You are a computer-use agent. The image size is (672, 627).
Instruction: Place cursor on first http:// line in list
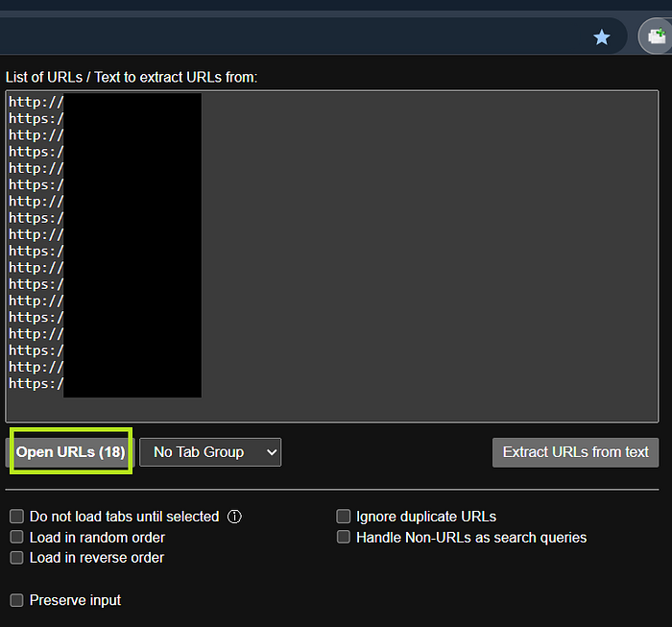click(x=36, y=102)
